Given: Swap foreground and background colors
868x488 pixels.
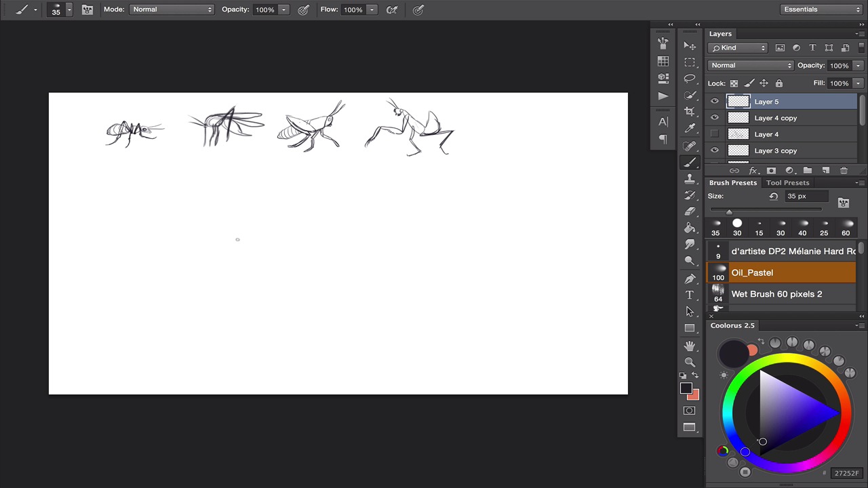Looking at the screenshot, I should 694,375.
